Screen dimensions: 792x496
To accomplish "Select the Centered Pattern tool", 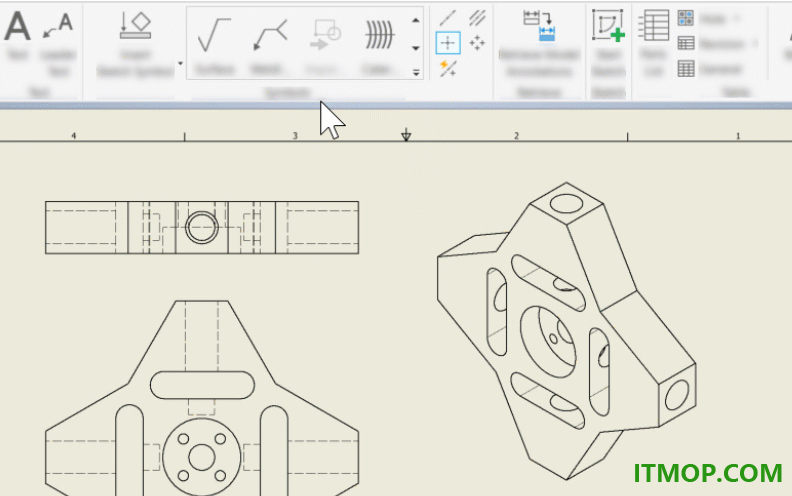I will (x=477, y=43).
